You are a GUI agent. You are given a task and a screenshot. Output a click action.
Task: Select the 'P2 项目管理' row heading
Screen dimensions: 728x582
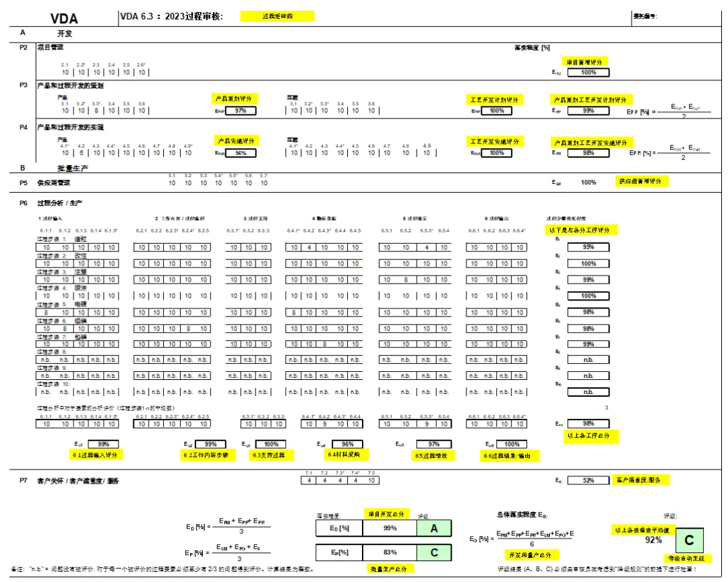(42, 47)
